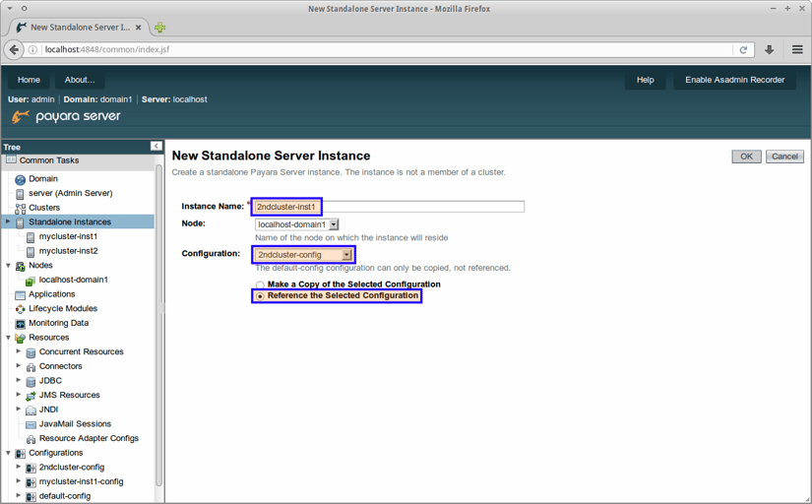
Task: Click the Connectors icon
Action: 31,367
